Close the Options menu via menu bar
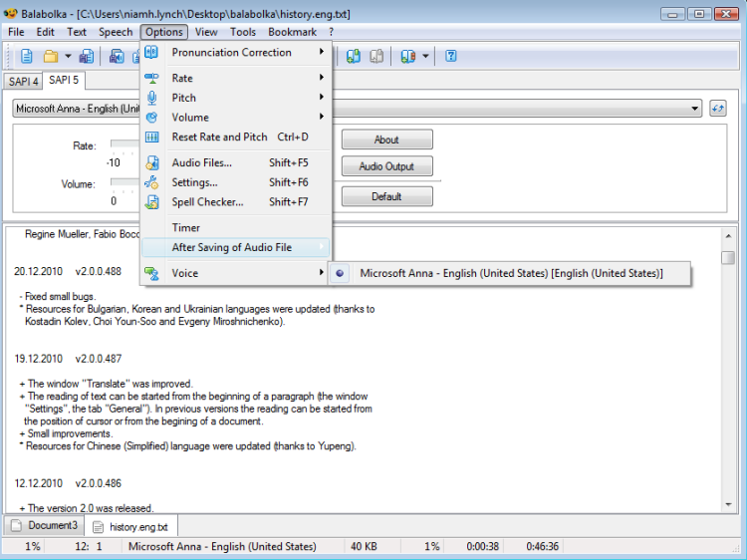 [x=164, y=32]
